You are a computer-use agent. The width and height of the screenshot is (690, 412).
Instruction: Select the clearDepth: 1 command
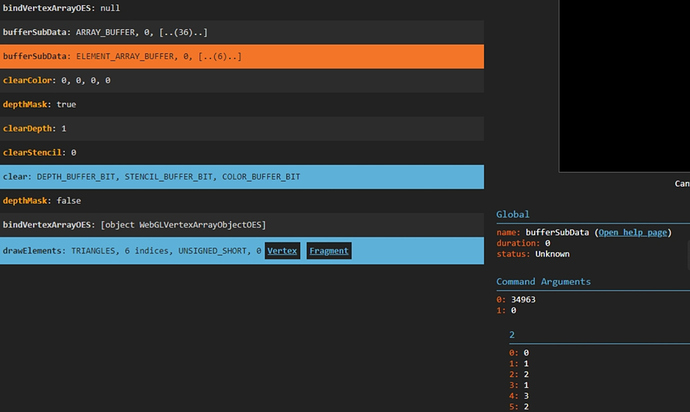(x=37, y=129)
